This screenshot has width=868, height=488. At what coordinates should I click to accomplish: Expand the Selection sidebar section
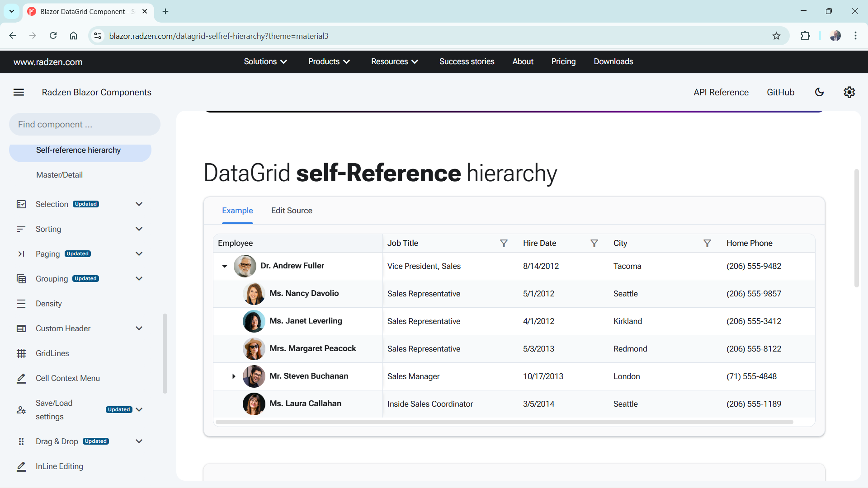(139, 204)
